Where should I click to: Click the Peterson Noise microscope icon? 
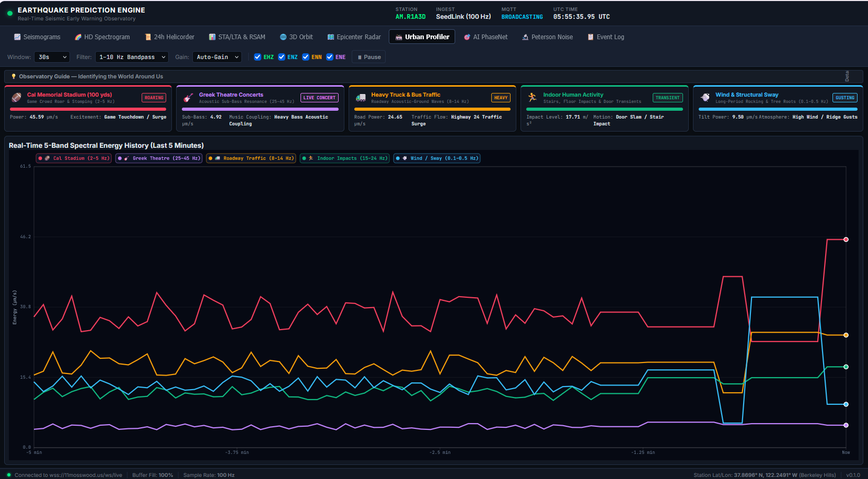(x=525, y=37)
